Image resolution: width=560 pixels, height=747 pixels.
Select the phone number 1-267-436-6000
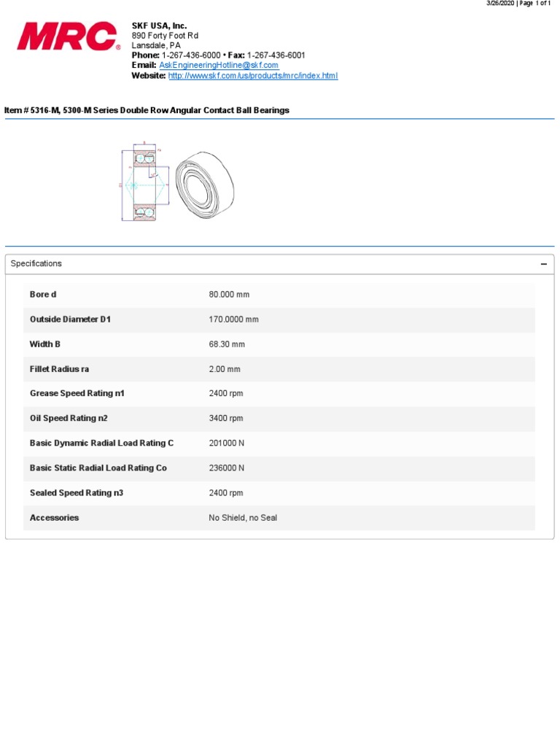191,55
